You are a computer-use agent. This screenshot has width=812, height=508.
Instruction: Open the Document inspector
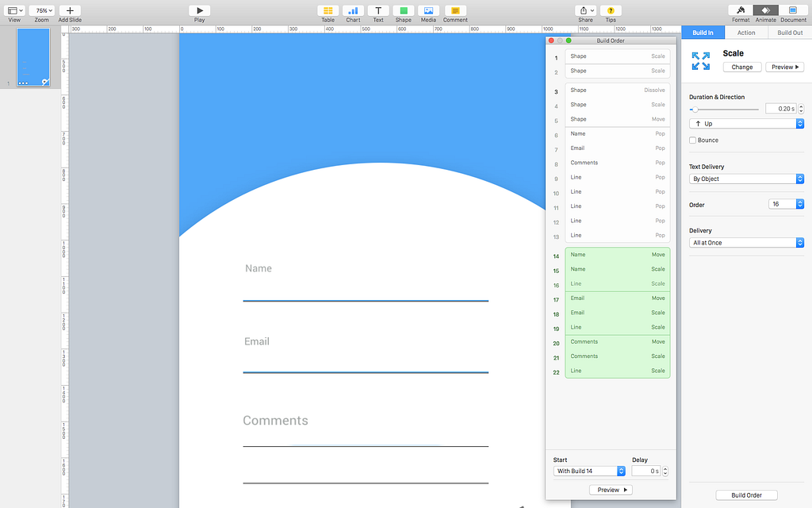pyautogui.click(x=793, y=10)
